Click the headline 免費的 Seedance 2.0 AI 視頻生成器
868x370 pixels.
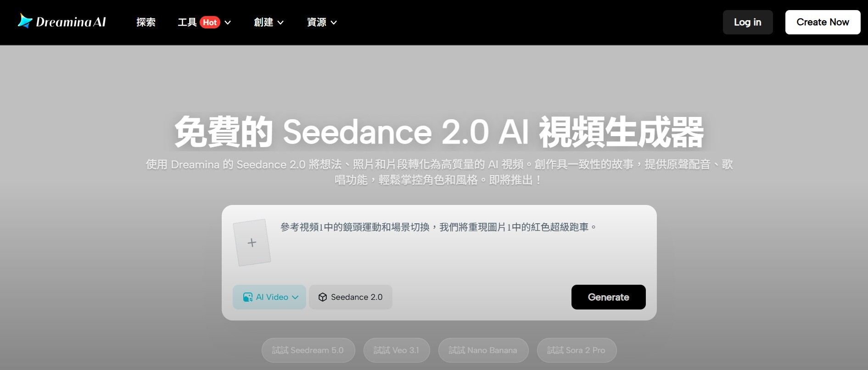click(x=439, y=132)
